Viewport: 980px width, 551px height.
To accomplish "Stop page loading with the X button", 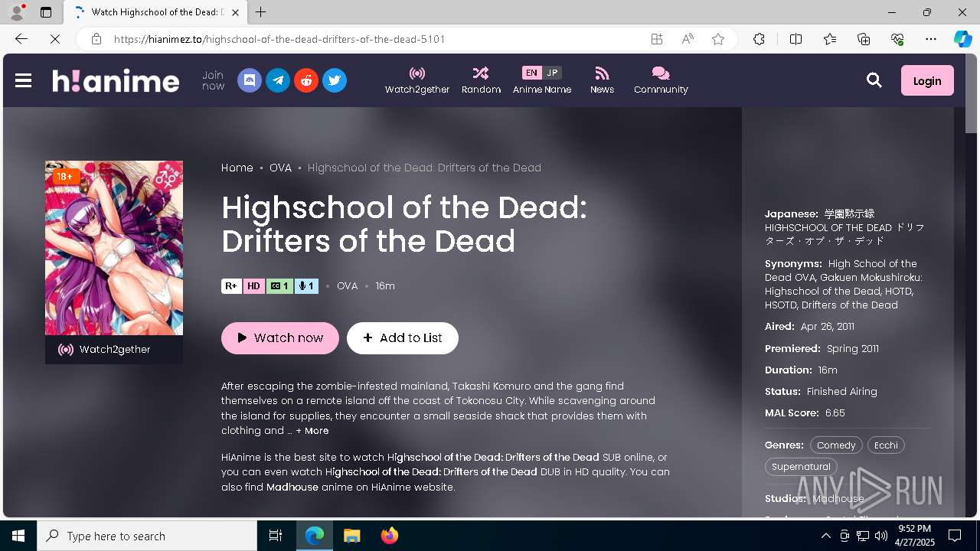I will pos(55,39).
